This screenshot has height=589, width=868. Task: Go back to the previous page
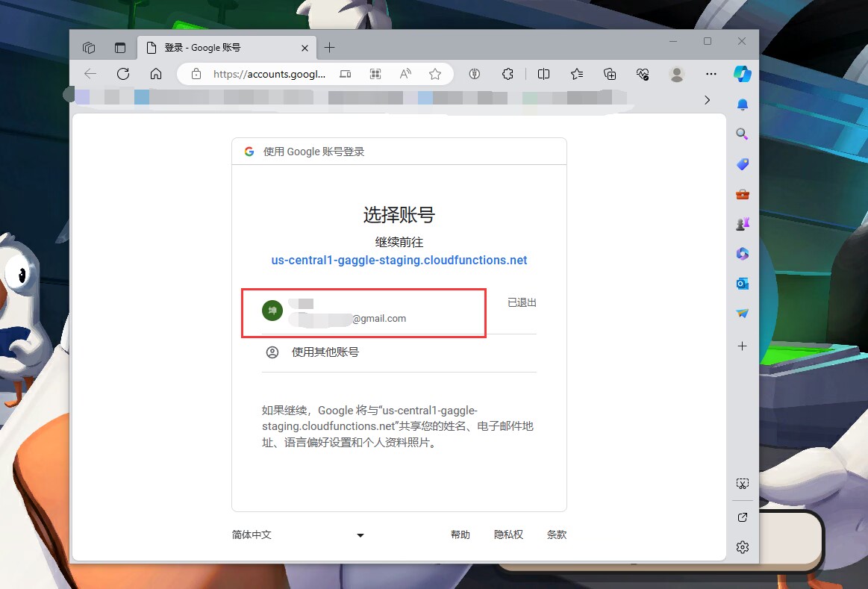click(x=90, y=74)
